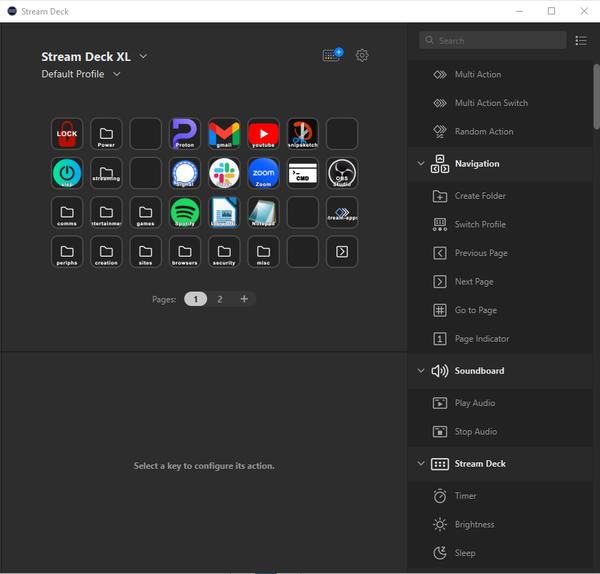The width and height of the screenshot is (600, 574).
Task: Select the Multi Action Switch action
Action: click(491, 103)
